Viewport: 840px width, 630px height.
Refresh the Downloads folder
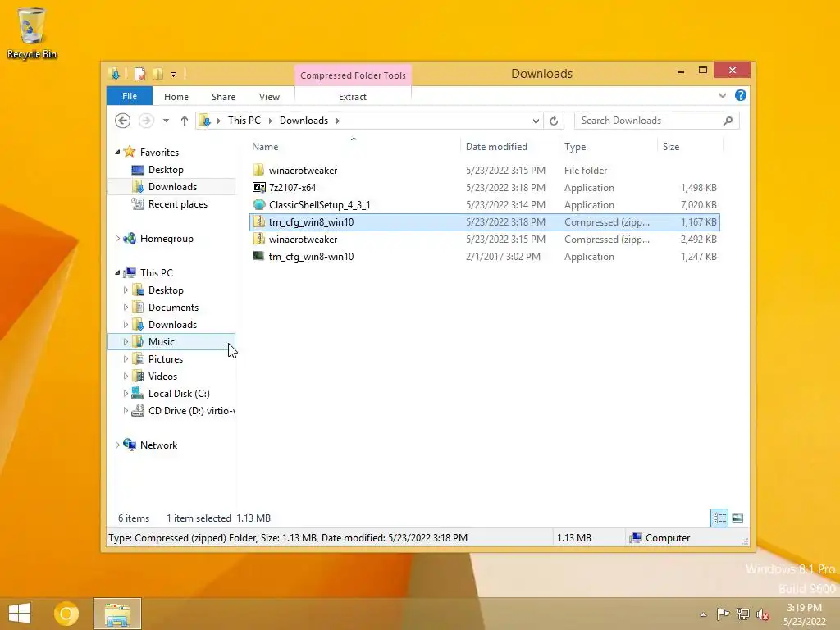554,121
